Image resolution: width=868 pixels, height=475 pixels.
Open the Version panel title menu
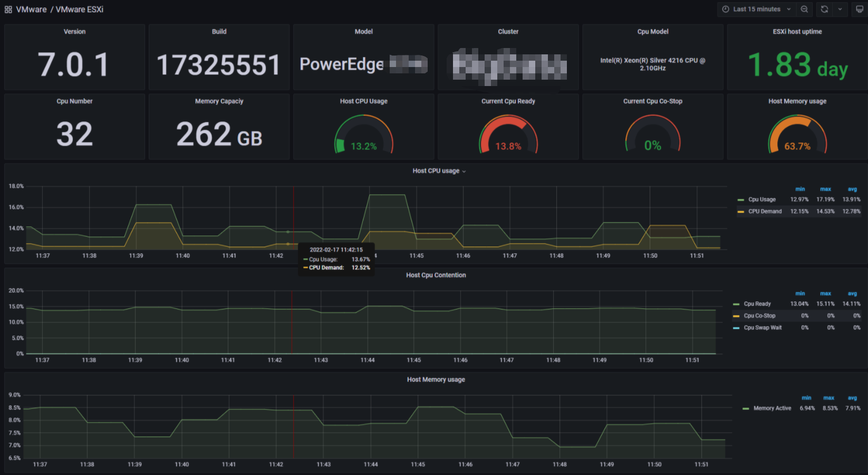tap(74, 32)
